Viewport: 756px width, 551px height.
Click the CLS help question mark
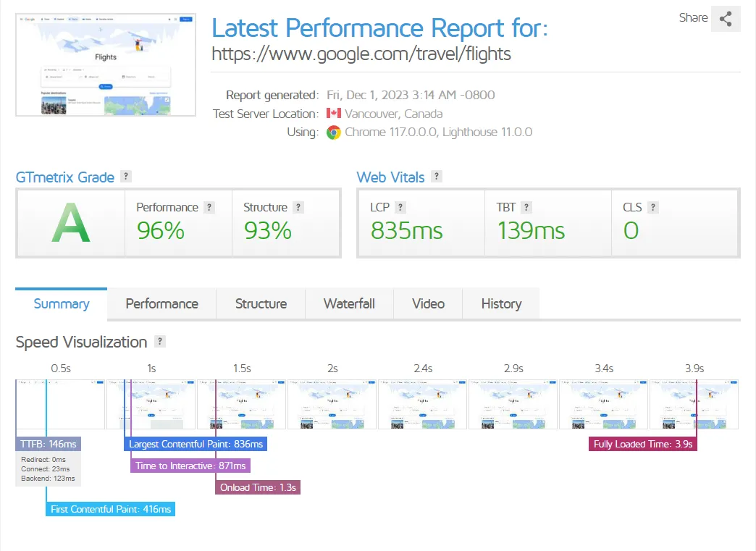click(x=653, y=207)
